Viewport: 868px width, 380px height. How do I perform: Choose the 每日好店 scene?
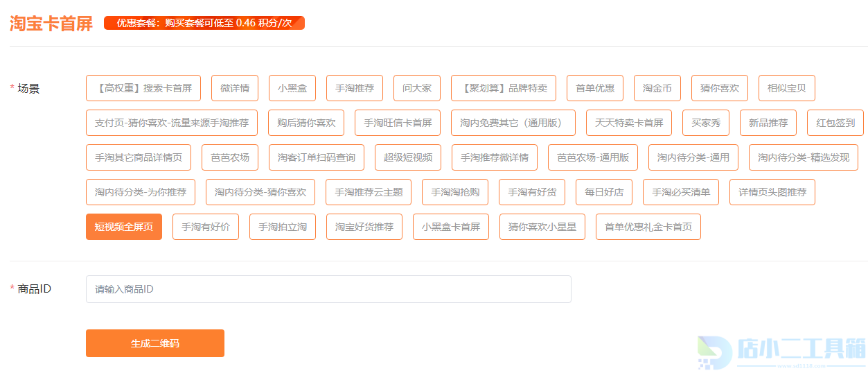pos(604,192)
